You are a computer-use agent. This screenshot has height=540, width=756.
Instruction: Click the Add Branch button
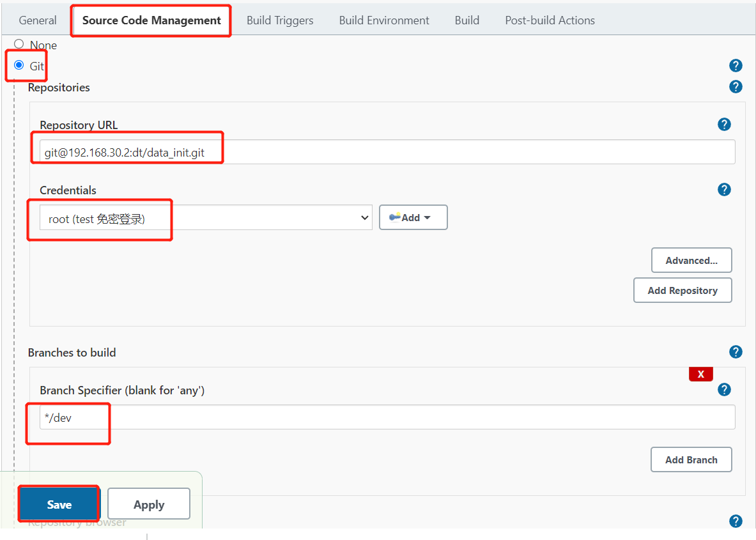(x=691, y=459)
